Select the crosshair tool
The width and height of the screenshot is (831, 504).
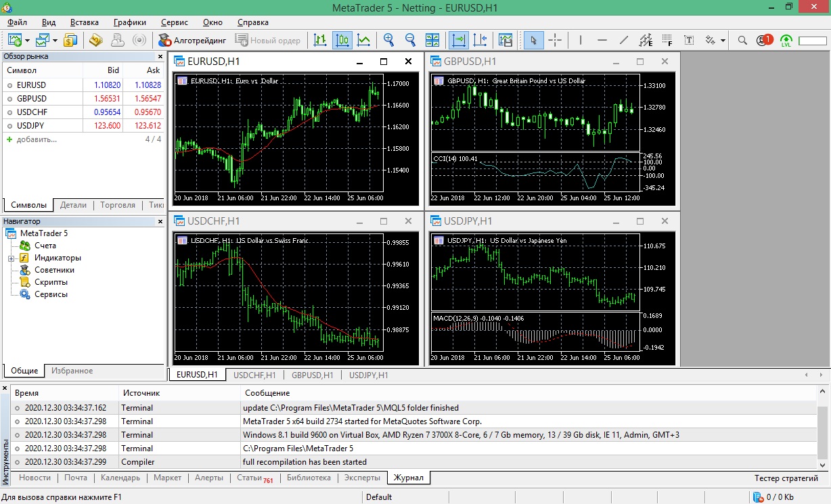point(555,40)
